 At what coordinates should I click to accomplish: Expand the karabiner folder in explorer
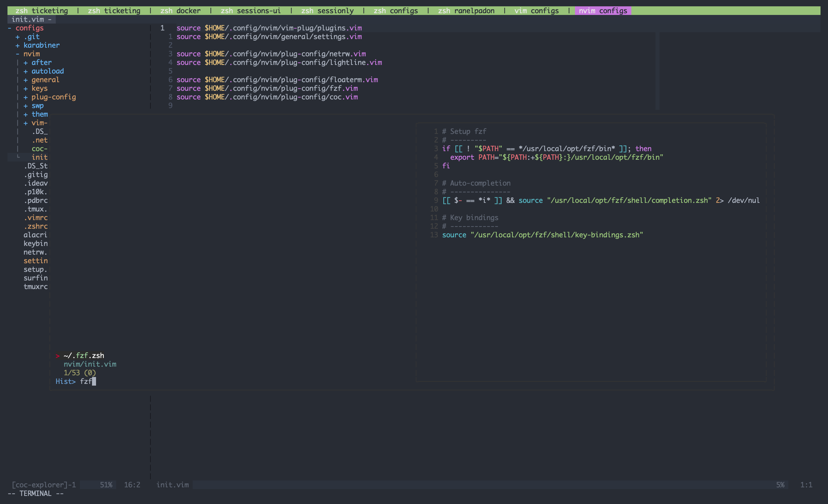[41, 45]
